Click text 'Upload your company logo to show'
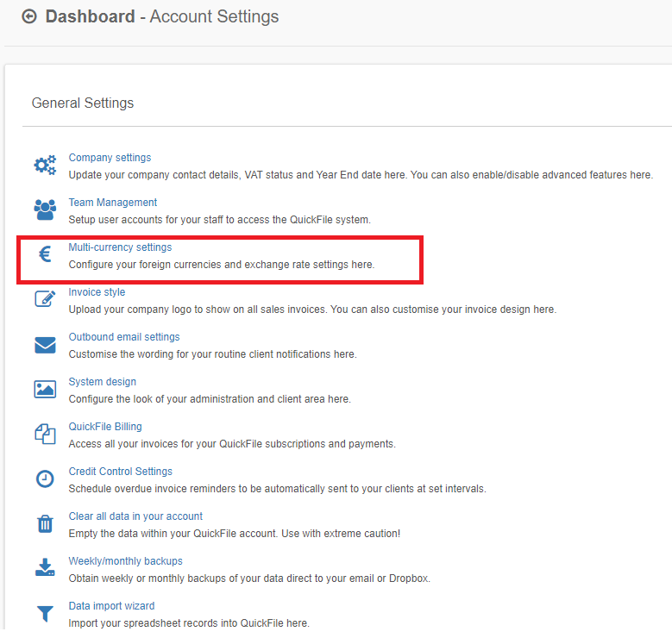Screen dimensions: 672x638 [149, 310]
